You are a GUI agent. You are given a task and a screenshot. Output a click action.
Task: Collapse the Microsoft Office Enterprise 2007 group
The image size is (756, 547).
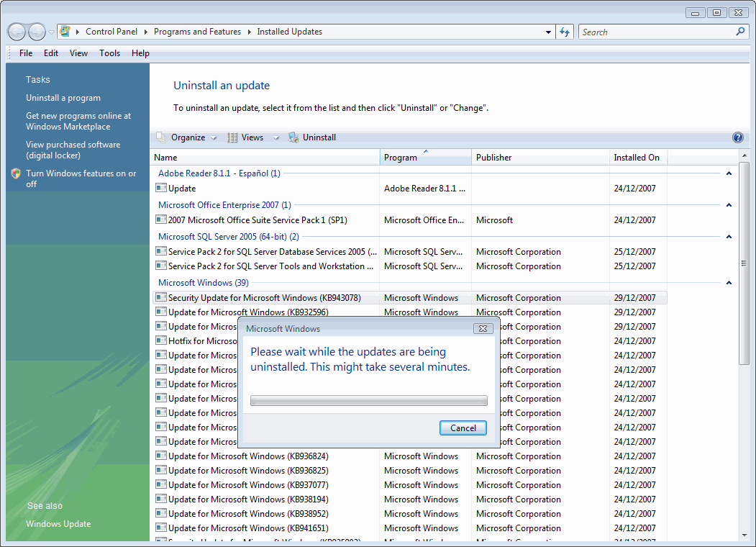pos(729,205)
